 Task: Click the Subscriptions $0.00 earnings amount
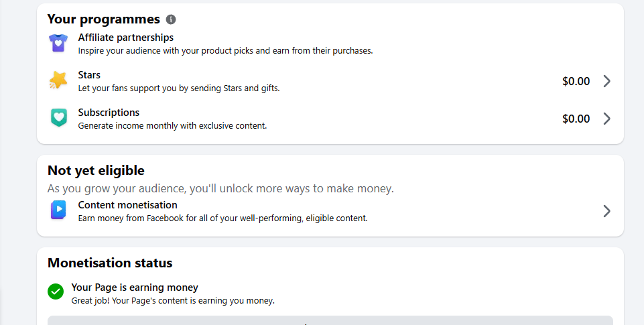tap(576, 119)
